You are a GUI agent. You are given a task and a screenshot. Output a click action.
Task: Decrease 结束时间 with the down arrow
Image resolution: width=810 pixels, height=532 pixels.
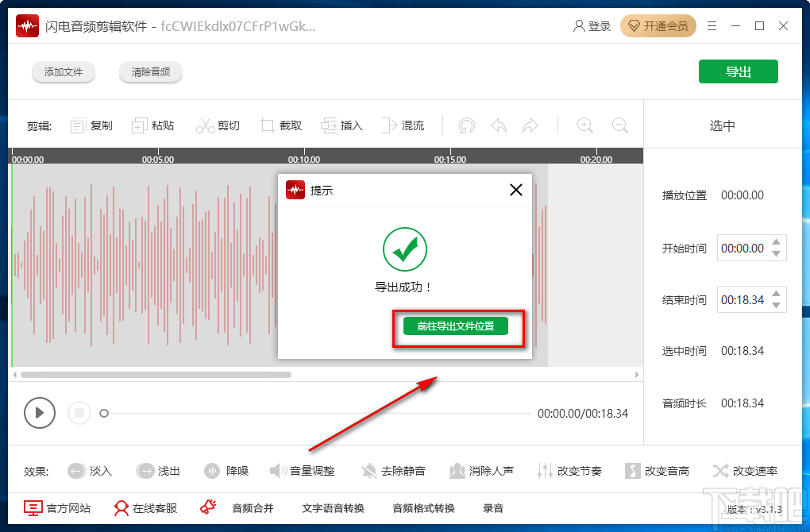776,305
